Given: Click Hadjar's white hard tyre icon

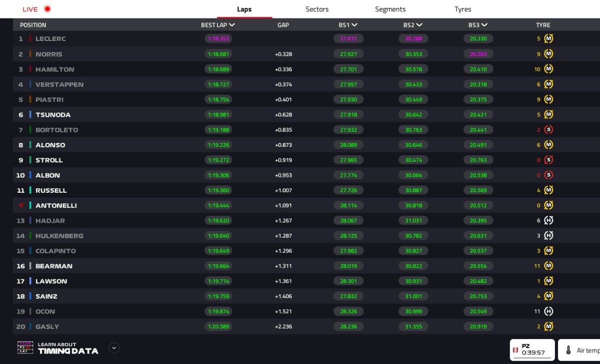Looking at the screenshot, I should (x=548, y=221).
